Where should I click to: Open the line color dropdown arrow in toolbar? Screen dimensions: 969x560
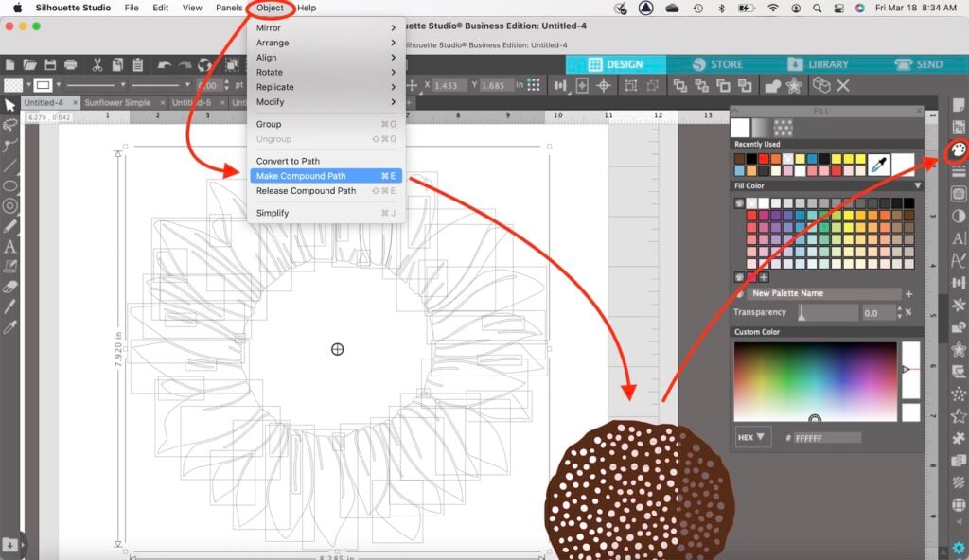58,85
